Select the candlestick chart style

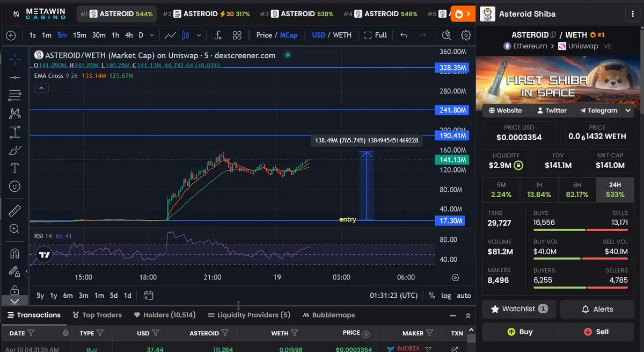(186, 35)
